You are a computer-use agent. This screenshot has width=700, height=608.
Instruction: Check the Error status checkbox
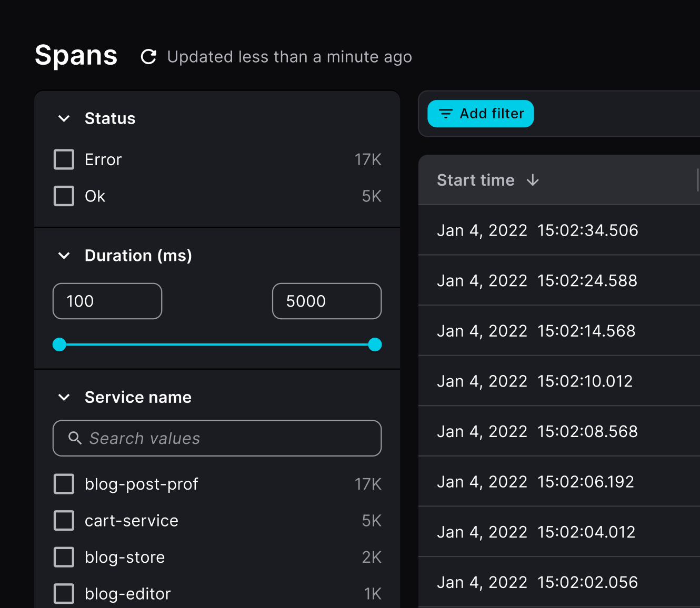click(x=64, y=159)
